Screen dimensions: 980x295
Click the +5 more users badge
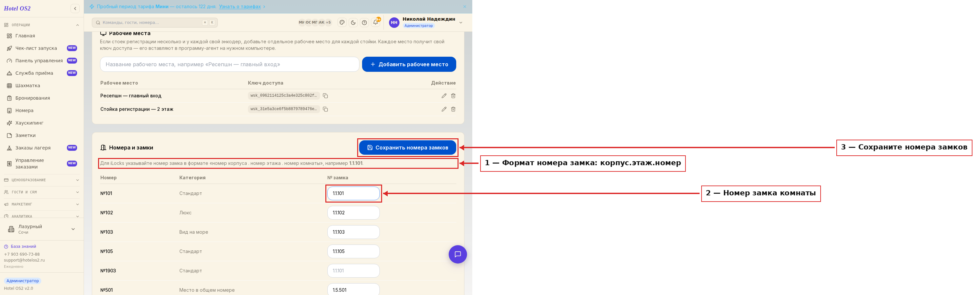click(x=328, y=22)
